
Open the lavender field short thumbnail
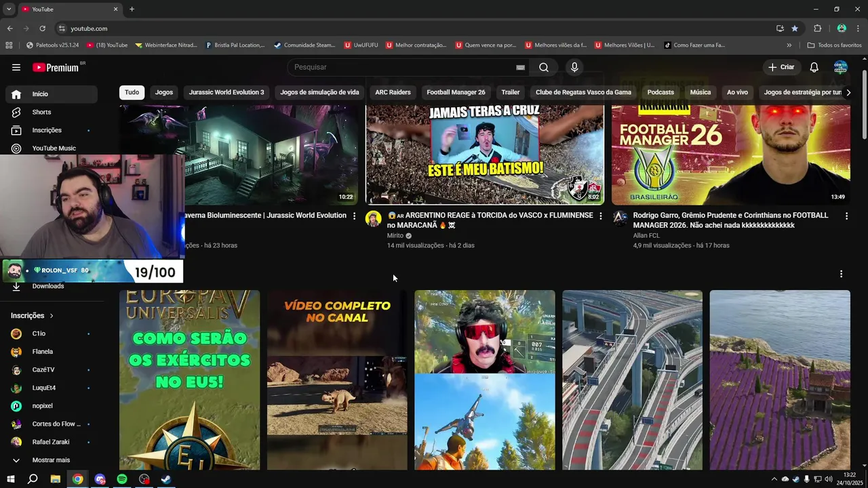[x=780, y=380]
